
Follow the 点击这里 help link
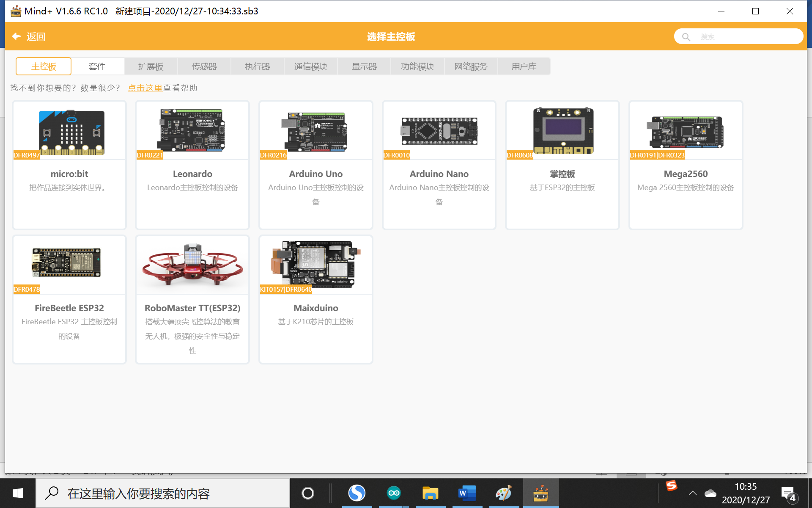[145, 88]
